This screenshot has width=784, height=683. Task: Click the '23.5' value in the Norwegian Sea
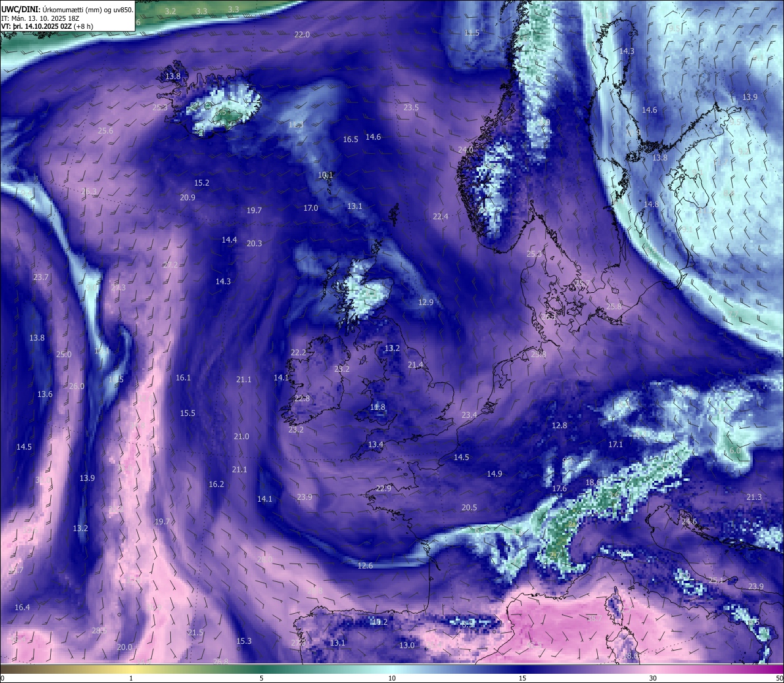pyautogui.click(x=411, y=107)
